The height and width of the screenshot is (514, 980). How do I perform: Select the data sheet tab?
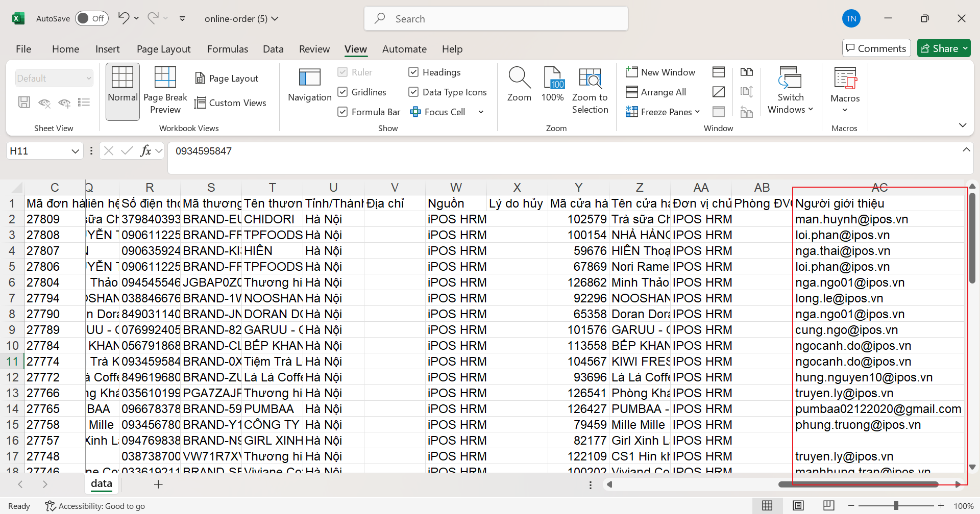(102, 484)
